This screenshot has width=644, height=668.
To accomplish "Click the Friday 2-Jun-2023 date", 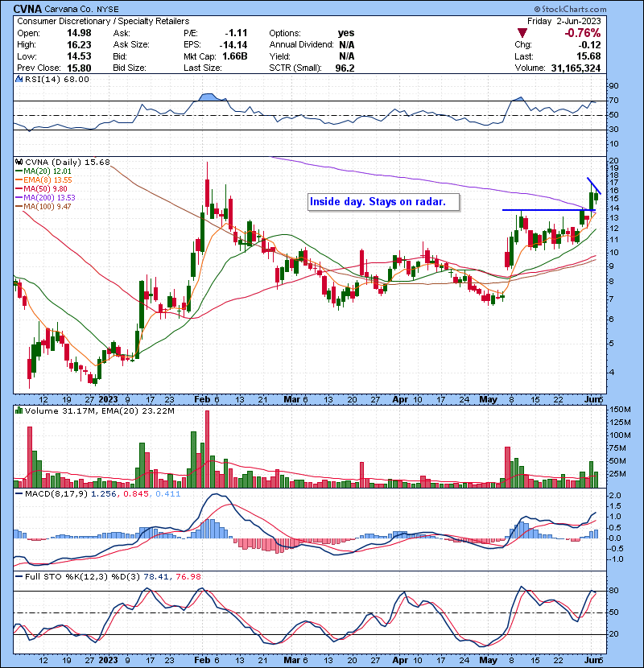I will 563,21.
